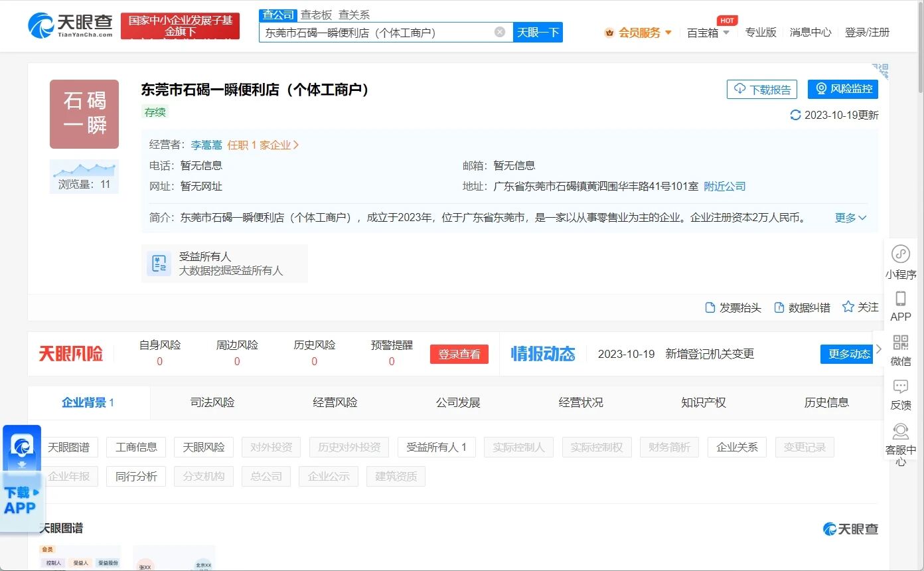Switch to the 查老板 search tab
Viewport: 924px width, 571px height.
click(x=316, y=15)
